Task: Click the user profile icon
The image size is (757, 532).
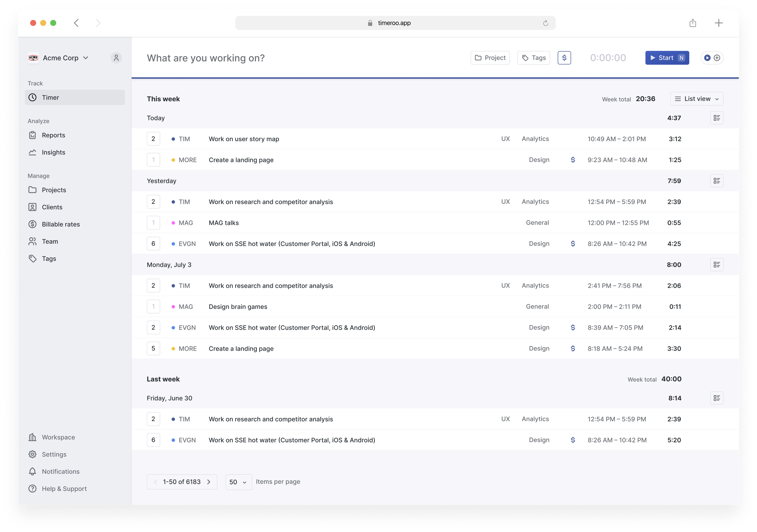Action: coord(116,58)
